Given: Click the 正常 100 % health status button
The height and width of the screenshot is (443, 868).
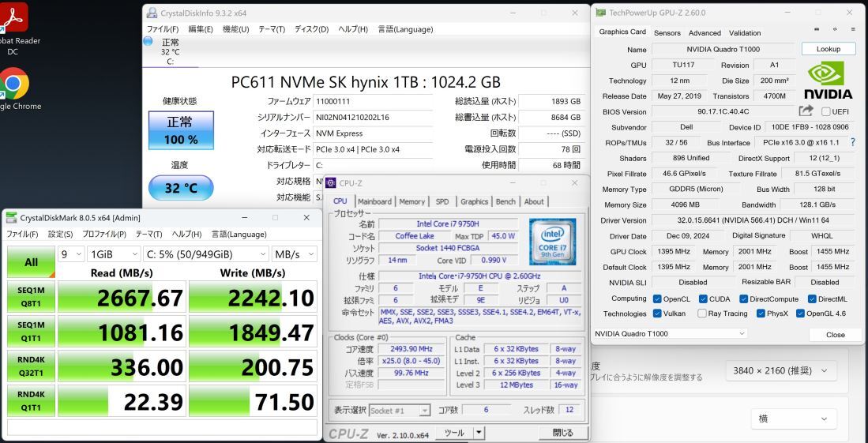Looking at the screenshot, I should tap(181, 130).
